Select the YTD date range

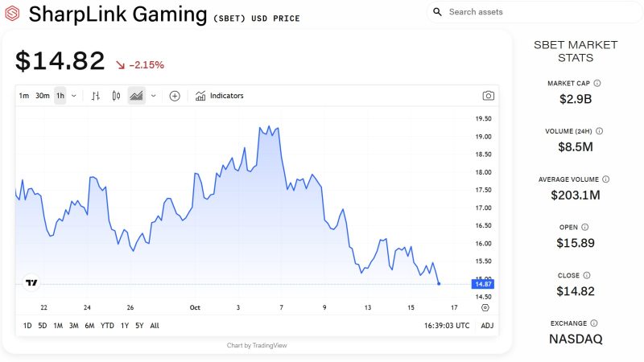click(x=107, y=326)
